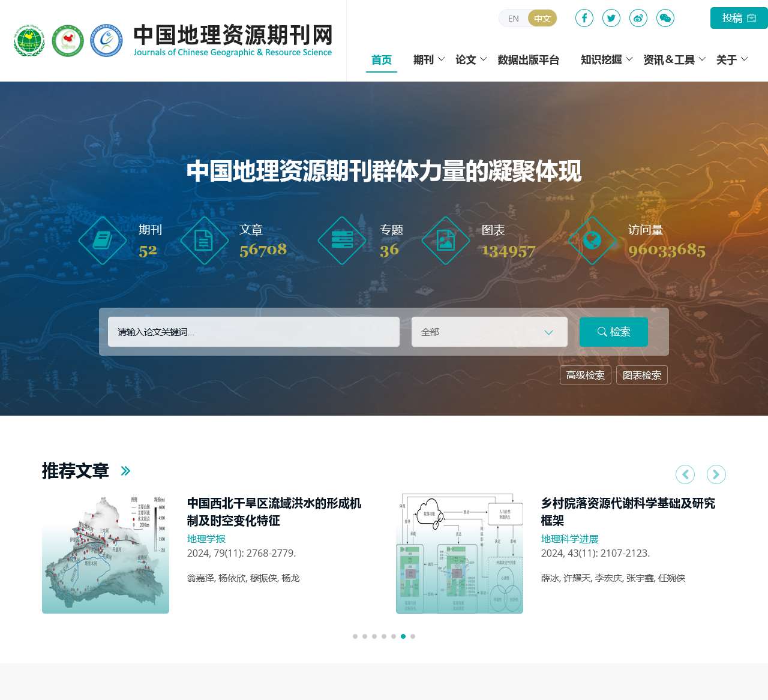Click citation 2024, 43(11): 2107-2123.

tap(596, 553)
